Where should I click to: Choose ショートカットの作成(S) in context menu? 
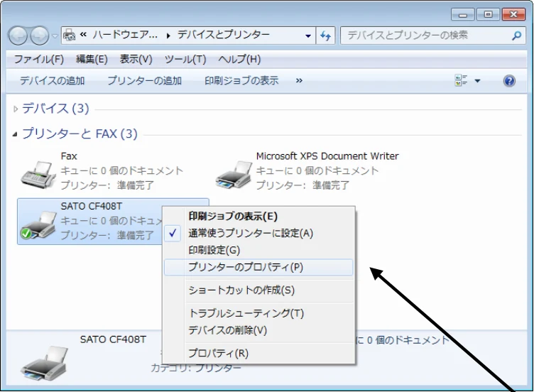point(258,290)
